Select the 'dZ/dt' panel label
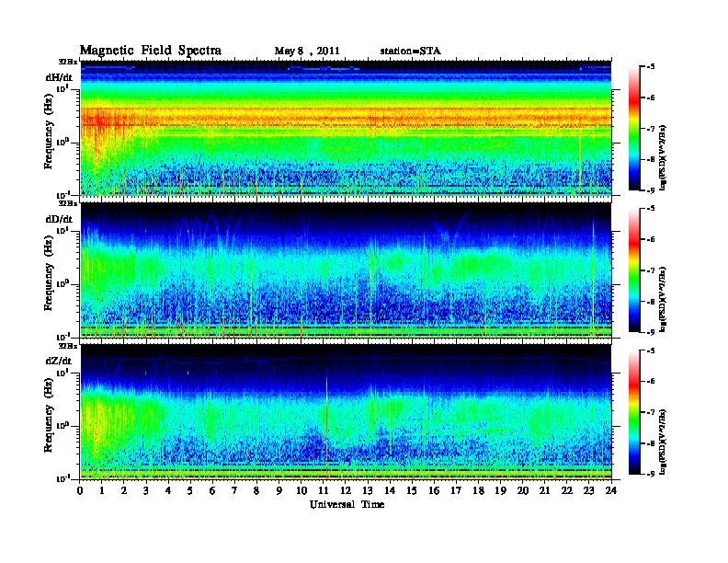The image size is (728, 563). pos(59,361)
